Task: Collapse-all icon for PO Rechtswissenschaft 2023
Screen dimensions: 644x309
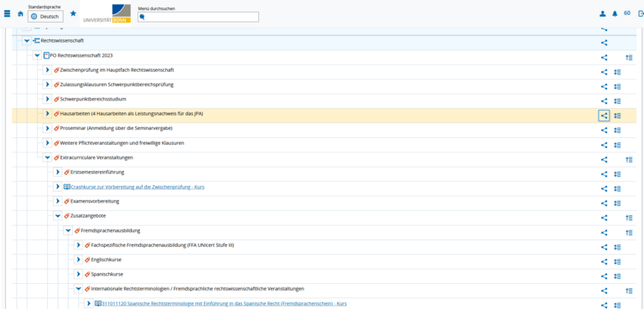Action: [629, 58]
